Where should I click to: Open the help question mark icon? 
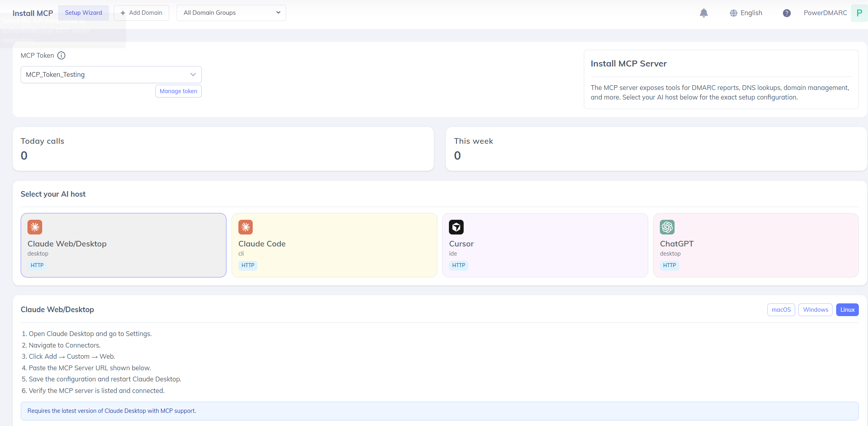(x=786, y=13)
